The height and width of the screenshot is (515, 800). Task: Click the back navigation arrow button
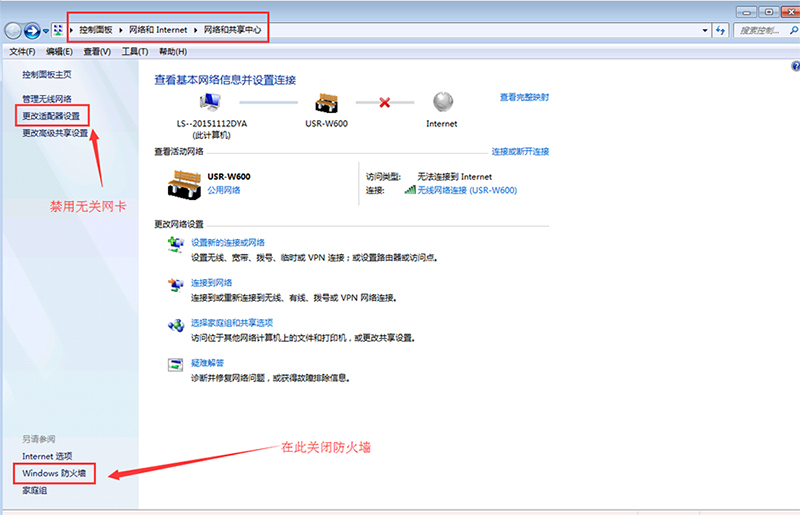[13, 31]
